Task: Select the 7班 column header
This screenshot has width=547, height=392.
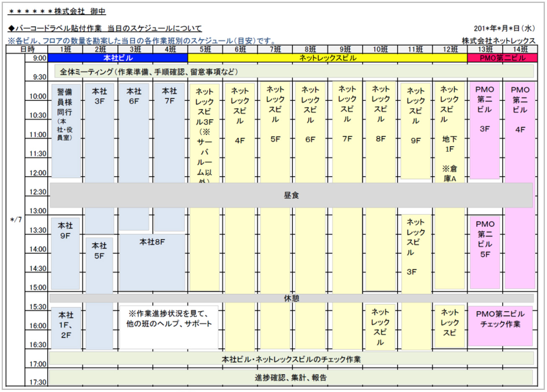Action: pyautogui.click(x=275, y=50)
